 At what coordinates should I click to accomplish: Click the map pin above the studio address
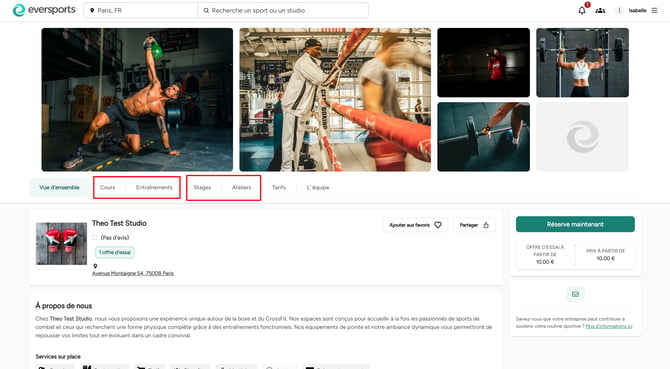pyautogui.click(x=95, y=266)
